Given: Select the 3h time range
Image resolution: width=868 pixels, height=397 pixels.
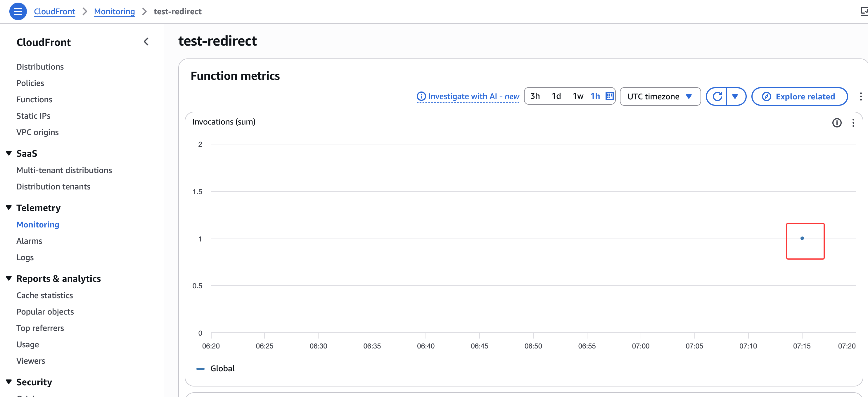Looking at the screenshot, I should 535,96.
